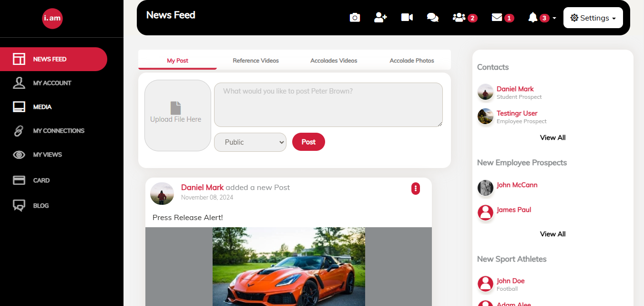Open the camera icon in top bar
The width and height of the screenshot is (644, 306).
pyautogui.click(x=355, y=18)
